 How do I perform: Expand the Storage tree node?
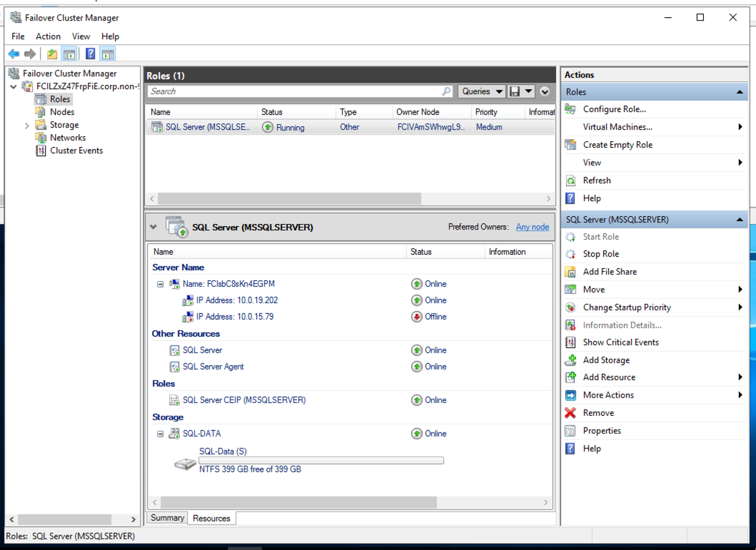pos(27,126)
